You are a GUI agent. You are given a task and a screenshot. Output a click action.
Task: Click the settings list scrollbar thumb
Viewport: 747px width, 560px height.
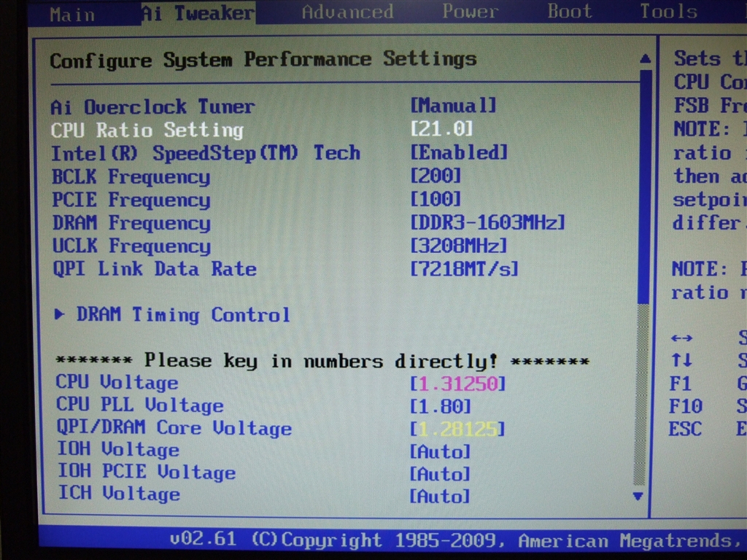[645, 187]
